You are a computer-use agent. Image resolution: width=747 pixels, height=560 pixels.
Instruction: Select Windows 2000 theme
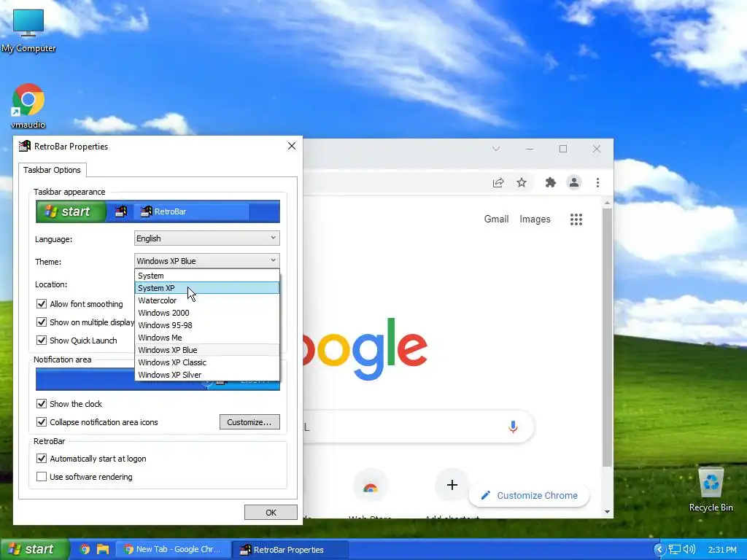click(206, 313)
